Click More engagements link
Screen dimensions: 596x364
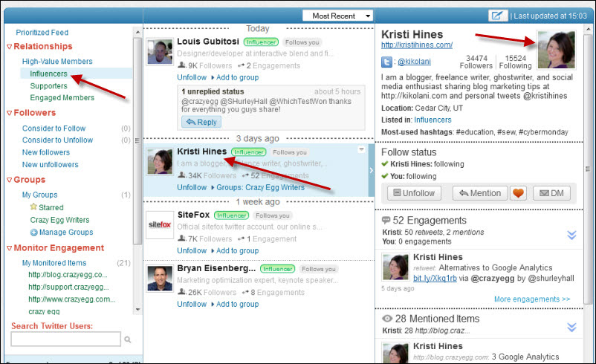coord(532,299)
